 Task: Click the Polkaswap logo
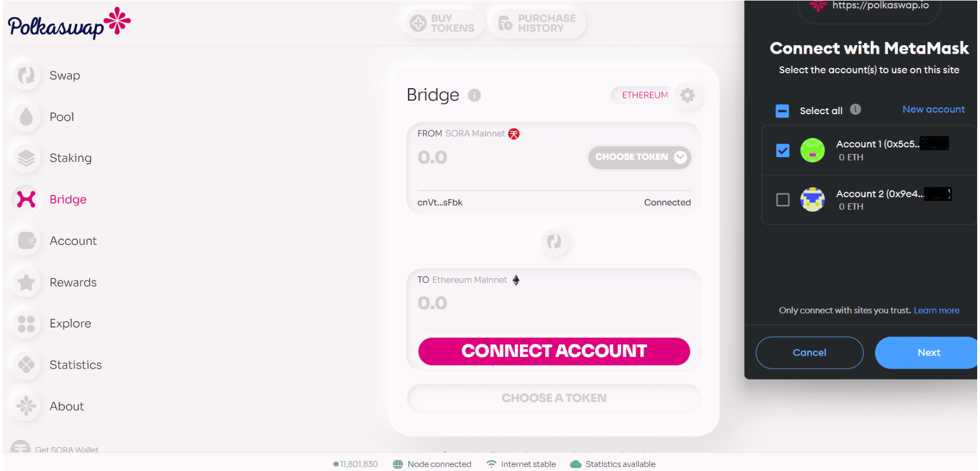[x=69, y=23]
